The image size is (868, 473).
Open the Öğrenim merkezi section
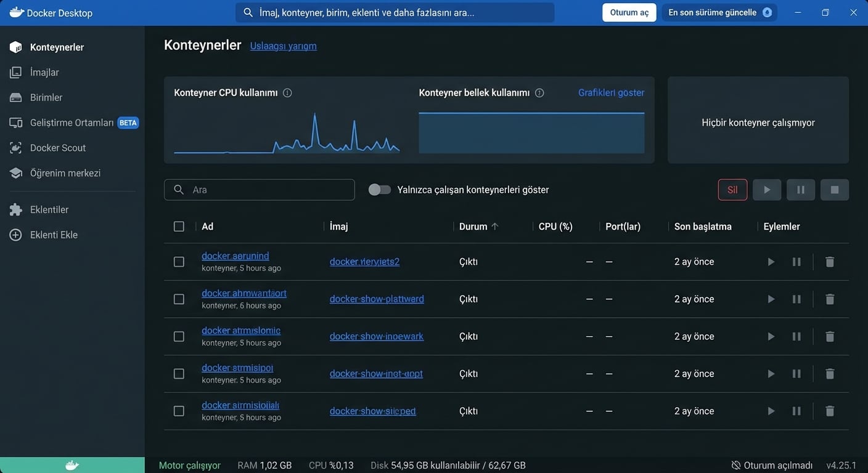click(62, 173)
